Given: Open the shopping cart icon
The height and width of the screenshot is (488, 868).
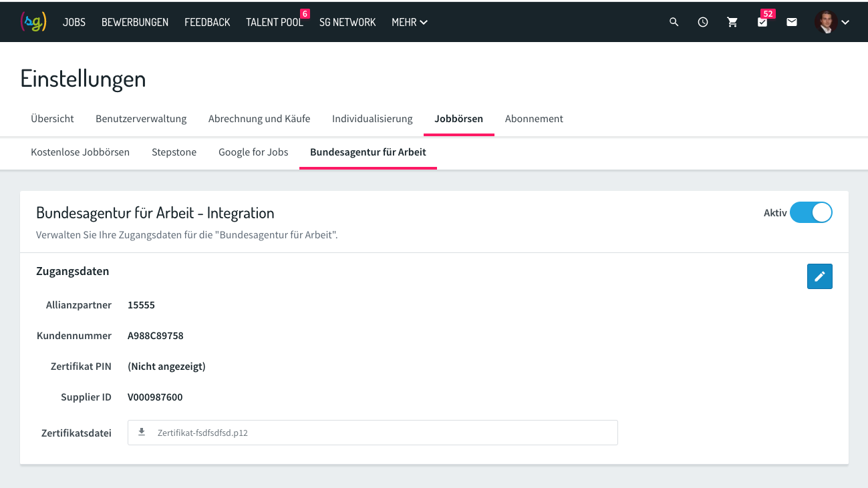Looking at the screenshot, I should point(732,22).
